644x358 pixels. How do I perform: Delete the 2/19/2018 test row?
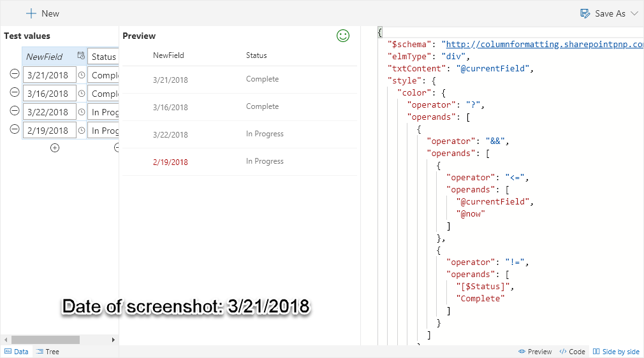(x=15, y=130)
